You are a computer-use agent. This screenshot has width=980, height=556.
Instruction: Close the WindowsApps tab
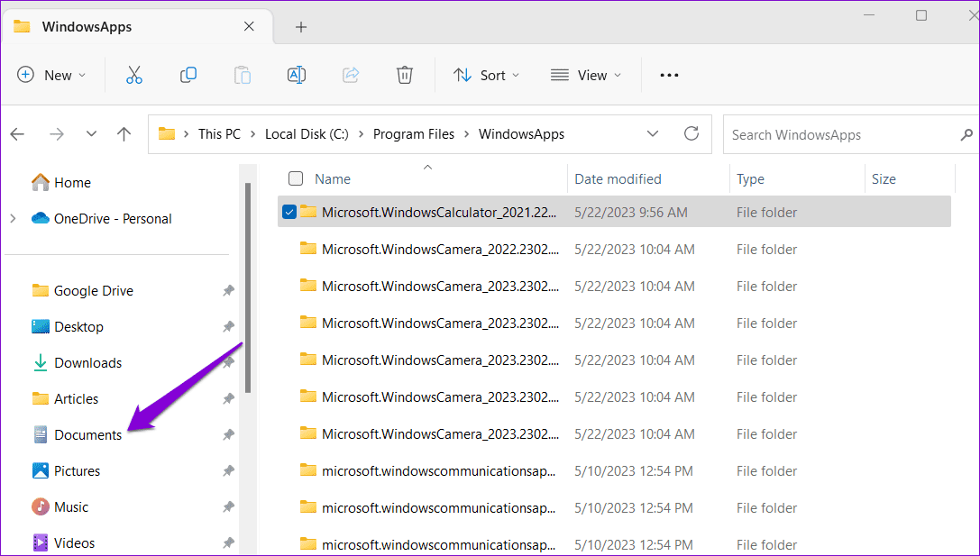[x=249, y=26]
